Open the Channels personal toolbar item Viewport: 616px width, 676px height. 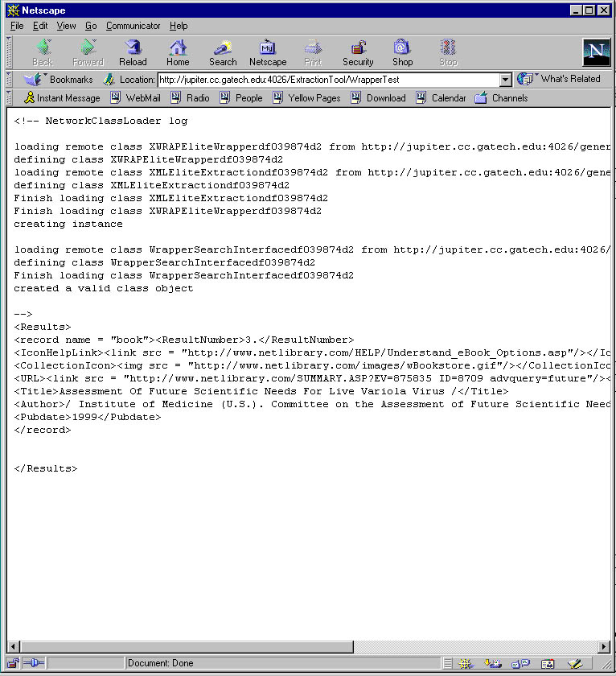pos(501,98)
